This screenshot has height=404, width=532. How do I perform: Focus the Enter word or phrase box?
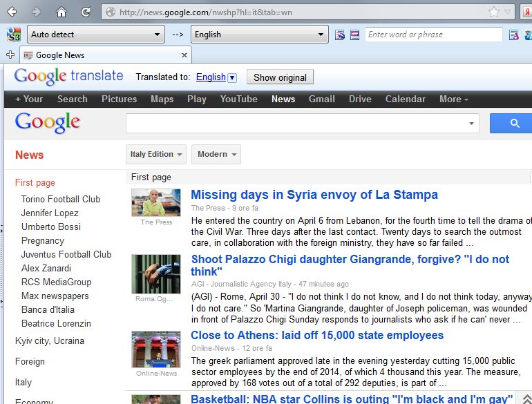point(434,35)
